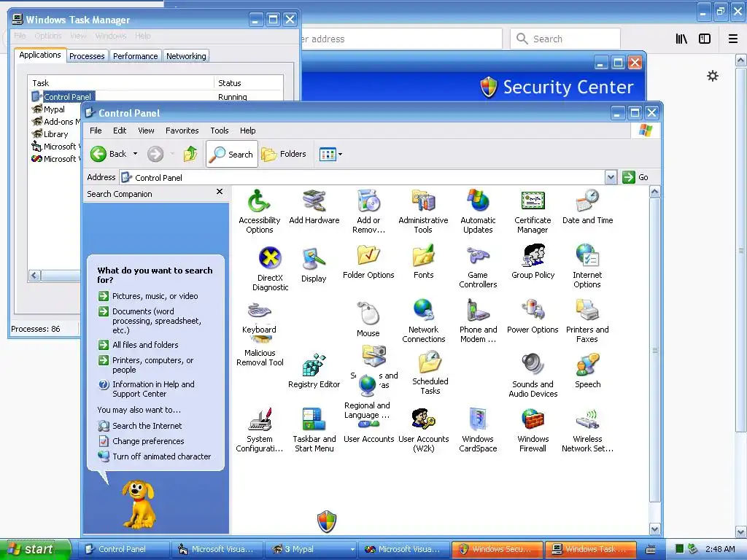Open Keyboard settings icon
This screenshot has height=560, width=747.
click(x=259, y=318)
